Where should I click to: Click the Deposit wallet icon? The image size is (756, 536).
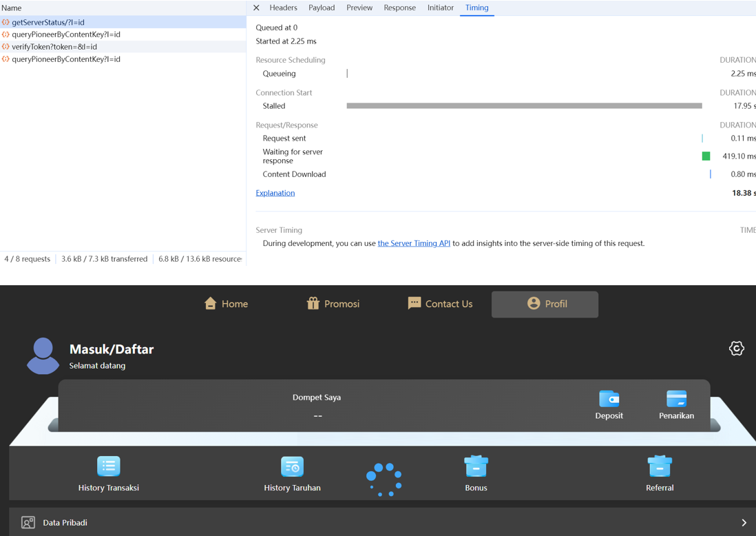[609, 399]
